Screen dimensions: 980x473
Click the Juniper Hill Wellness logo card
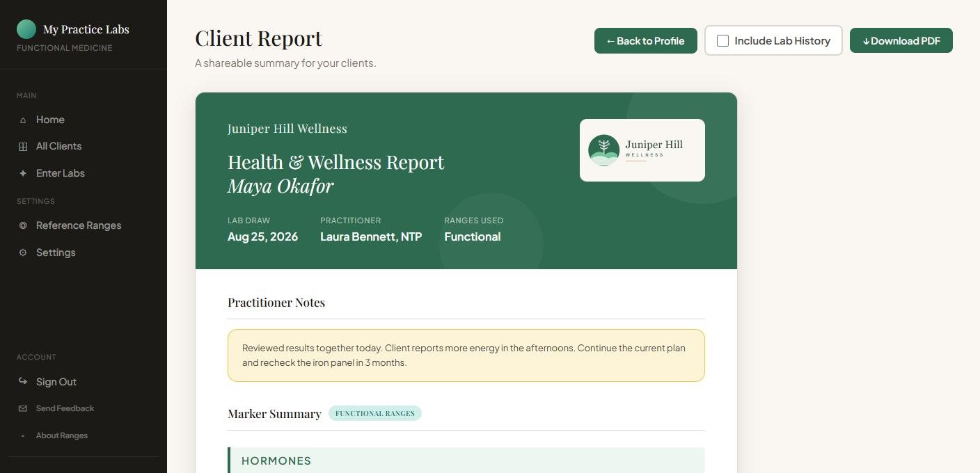[x=642, y=150]
